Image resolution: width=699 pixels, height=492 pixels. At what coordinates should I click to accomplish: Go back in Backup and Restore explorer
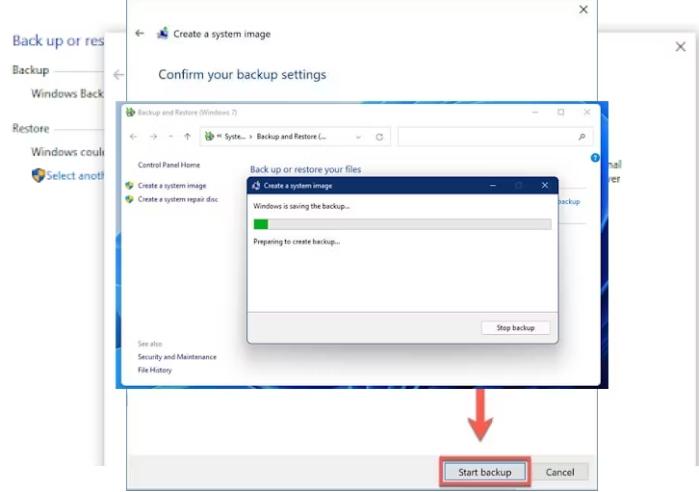[x=133, y=136]
